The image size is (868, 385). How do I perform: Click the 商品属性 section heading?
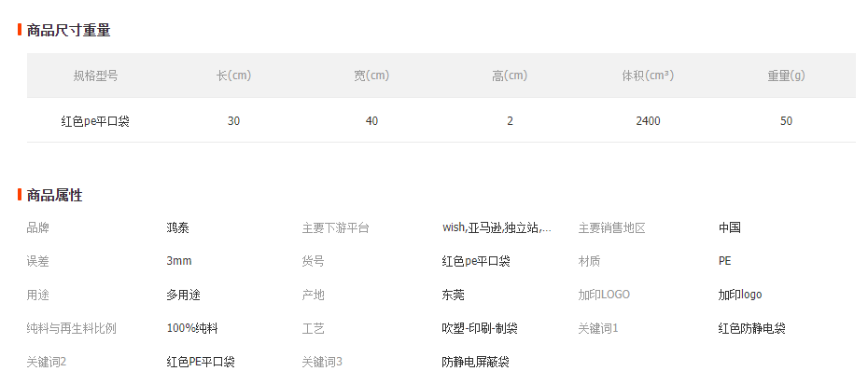pos(55,196)
